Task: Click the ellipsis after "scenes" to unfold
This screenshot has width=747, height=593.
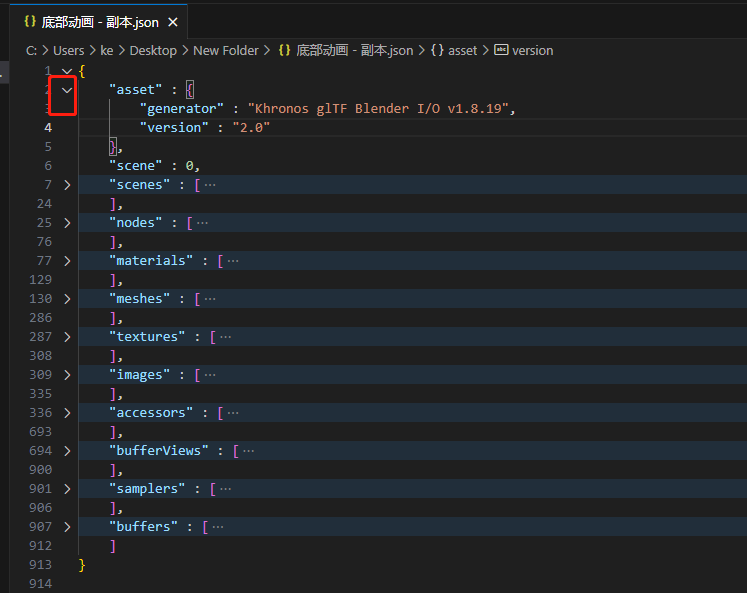Action: point(210,185)
